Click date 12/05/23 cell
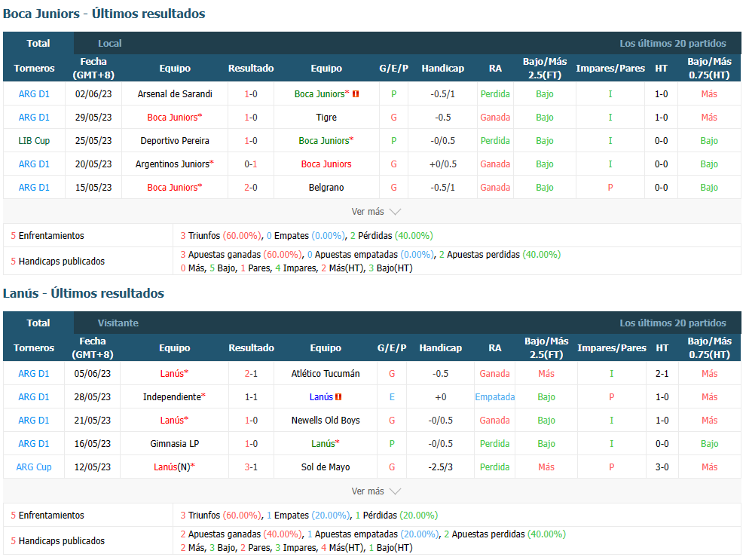This screenshot has width=746, height=560. pos(92,467)
